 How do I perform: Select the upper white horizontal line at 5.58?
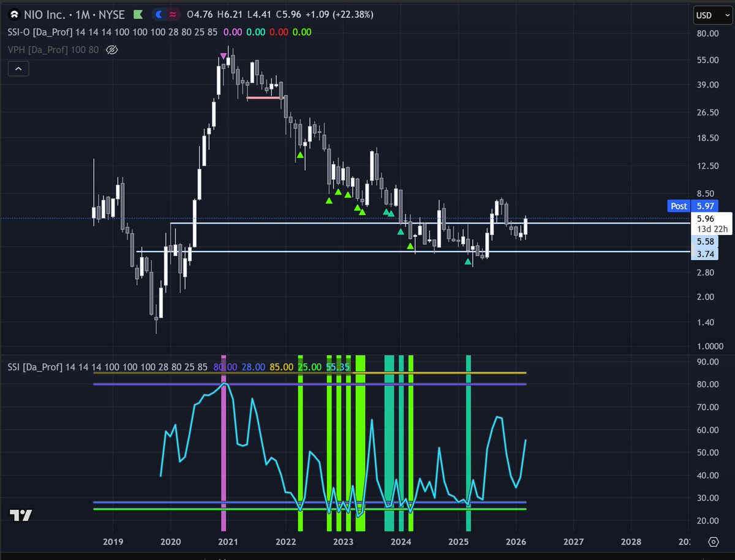click(429, 223)
